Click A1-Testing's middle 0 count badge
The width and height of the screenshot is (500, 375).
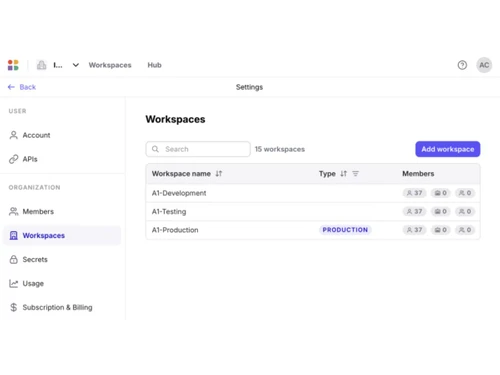pyautogui.click(x=441, y=211)
